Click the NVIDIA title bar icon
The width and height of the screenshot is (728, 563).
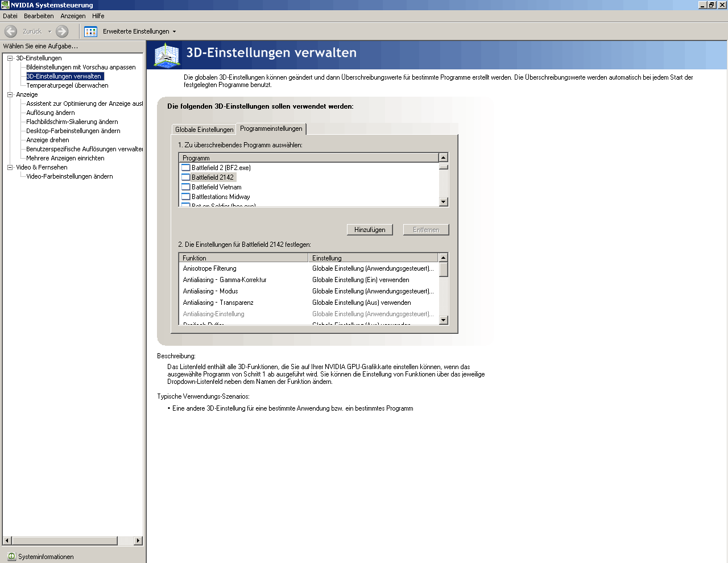click(5, 5)
